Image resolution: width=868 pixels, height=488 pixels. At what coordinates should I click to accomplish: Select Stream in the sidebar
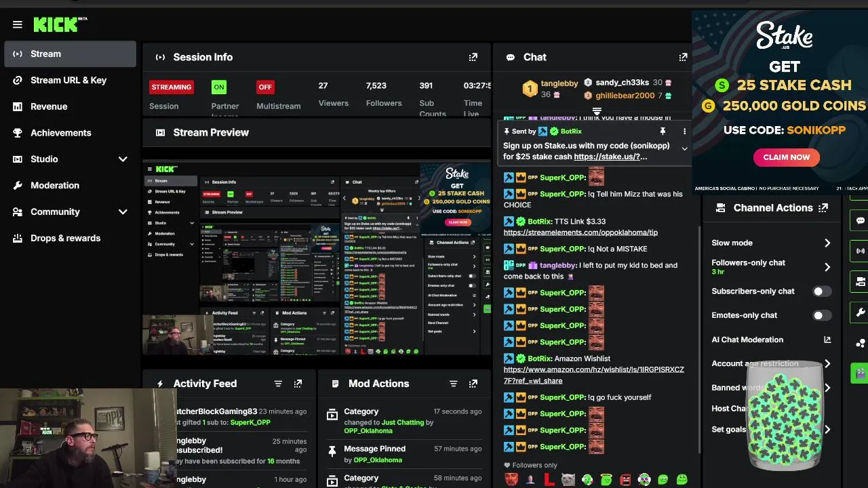[71, 54]
